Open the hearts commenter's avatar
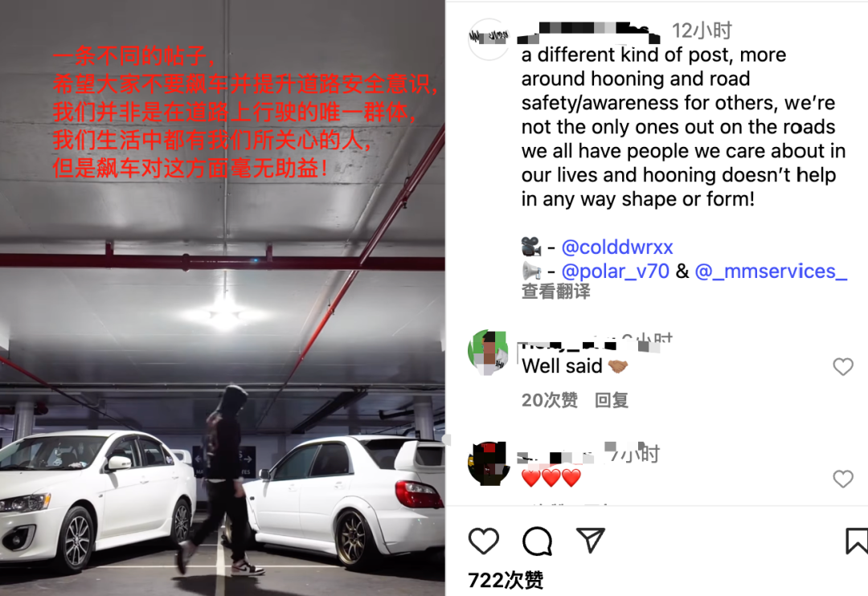This screenshot has width=868, height=596. pyautogui.click(x=489, y=463)
